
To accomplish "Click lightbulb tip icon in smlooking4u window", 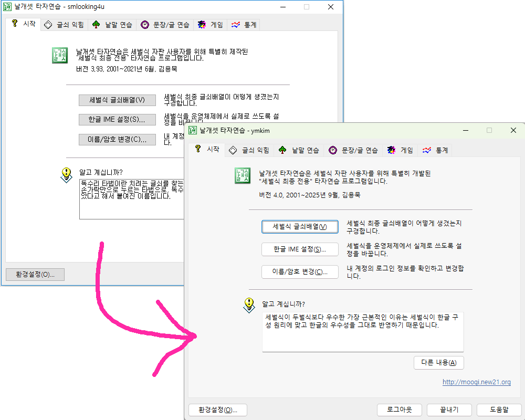I will [66, 175].
